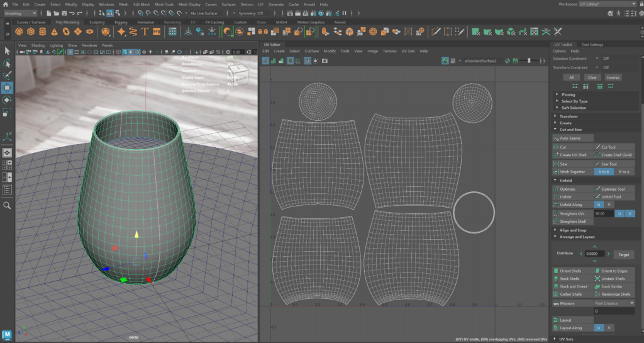Create a polygon cube from the shelf
Viewport: 644px width, 343px height.
[x=31, y=31]
